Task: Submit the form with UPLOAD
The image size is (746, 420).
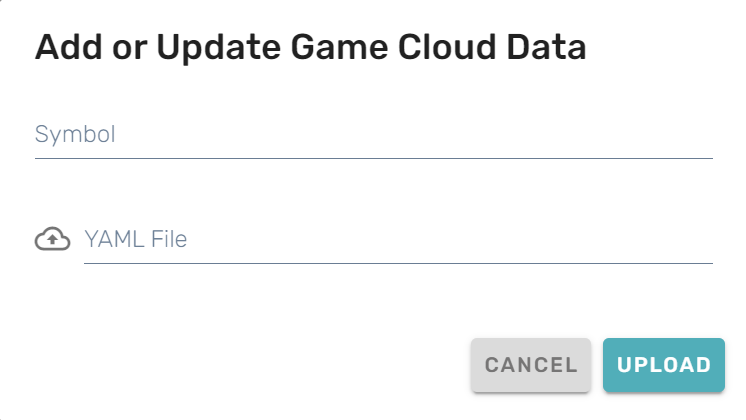Action: [x=664, y=365]
